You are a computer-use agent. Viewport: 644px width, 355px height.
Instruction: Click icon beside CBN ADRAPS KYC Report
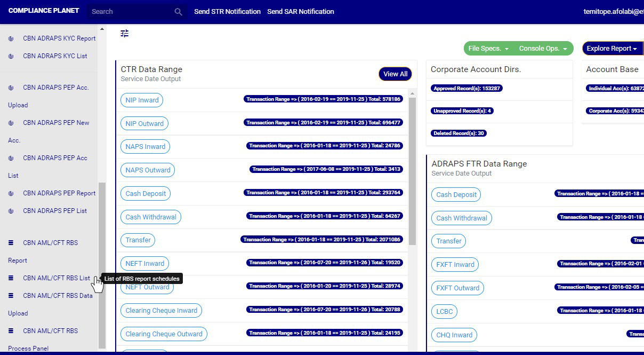click(11, 38)
